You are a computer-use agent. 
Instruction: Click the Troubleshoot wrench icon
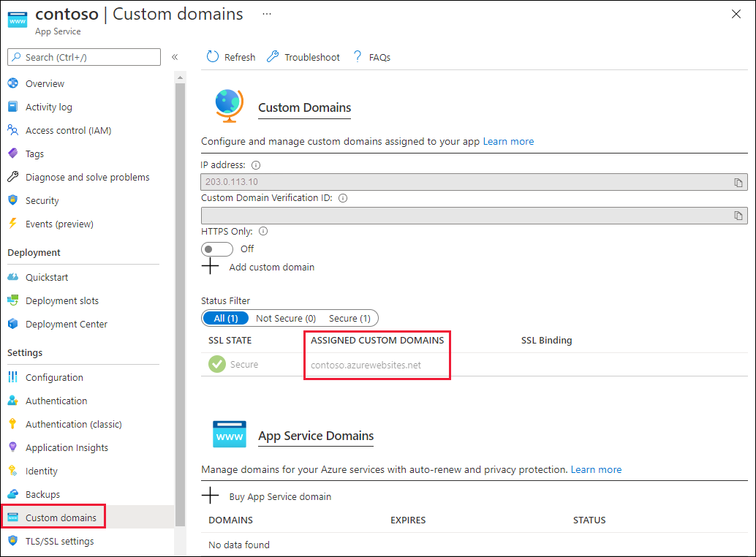(273, 57)
